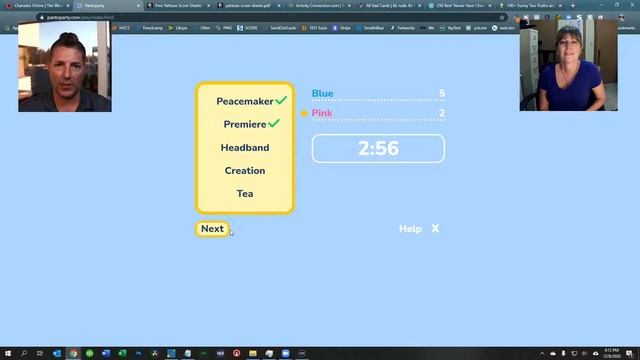This screenshot has height=360, width=640.
Task: Open Outlook from the taskbar
Action: [x=57, y=353]
